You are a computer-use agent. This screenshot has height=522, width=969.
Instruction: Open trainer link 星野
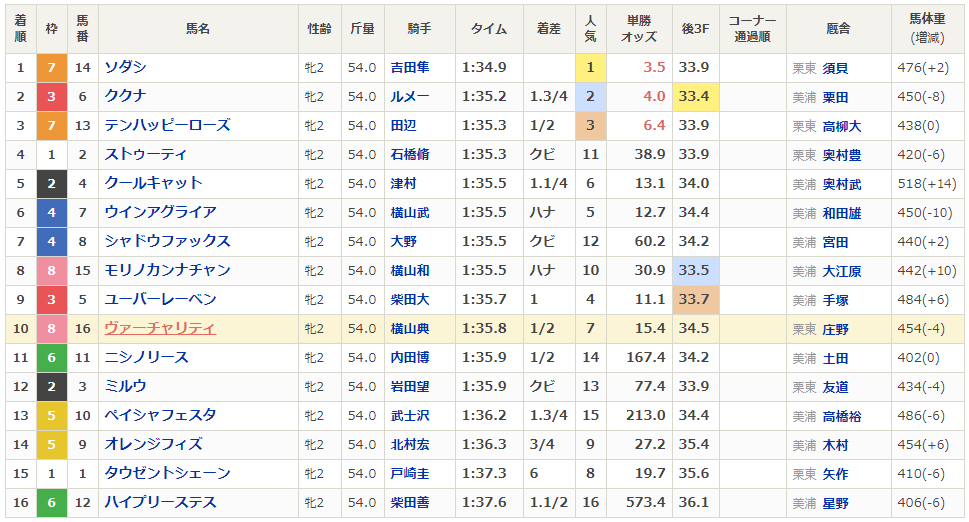pos(836,504)
